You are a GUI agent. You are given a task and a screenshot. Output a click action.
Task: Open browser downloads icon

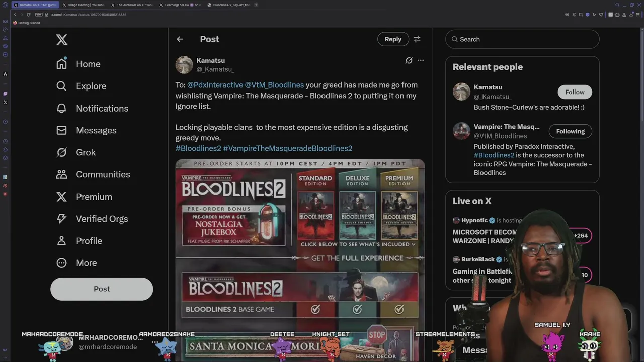(631, 15)
